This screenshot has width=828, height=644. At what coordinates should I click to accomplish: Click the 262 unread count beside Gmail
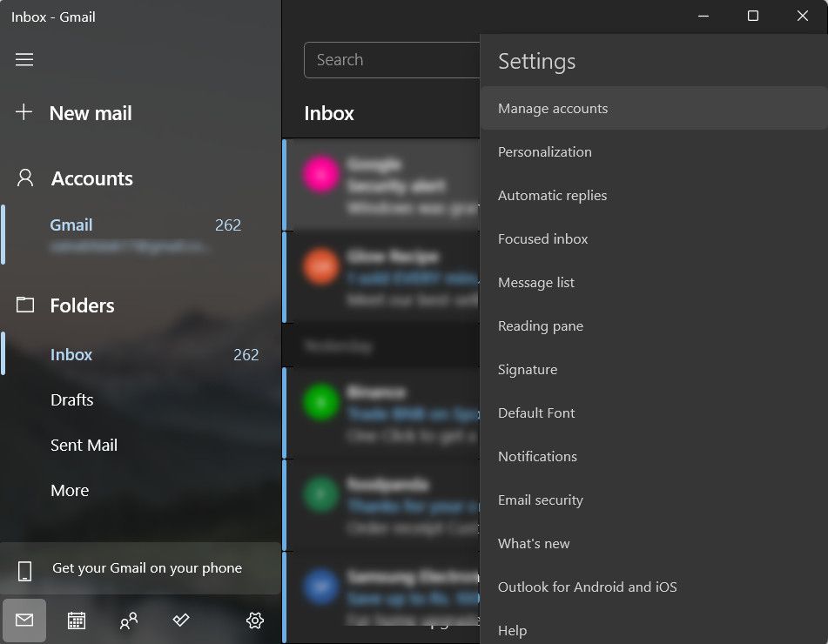[228, 225]
